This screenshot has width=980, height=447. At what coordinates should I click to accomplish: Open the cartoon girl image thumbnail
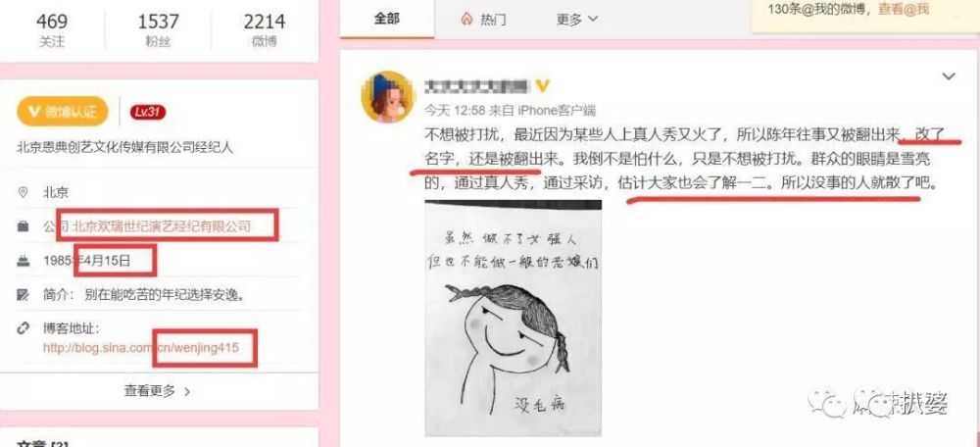tap(514, 318)
